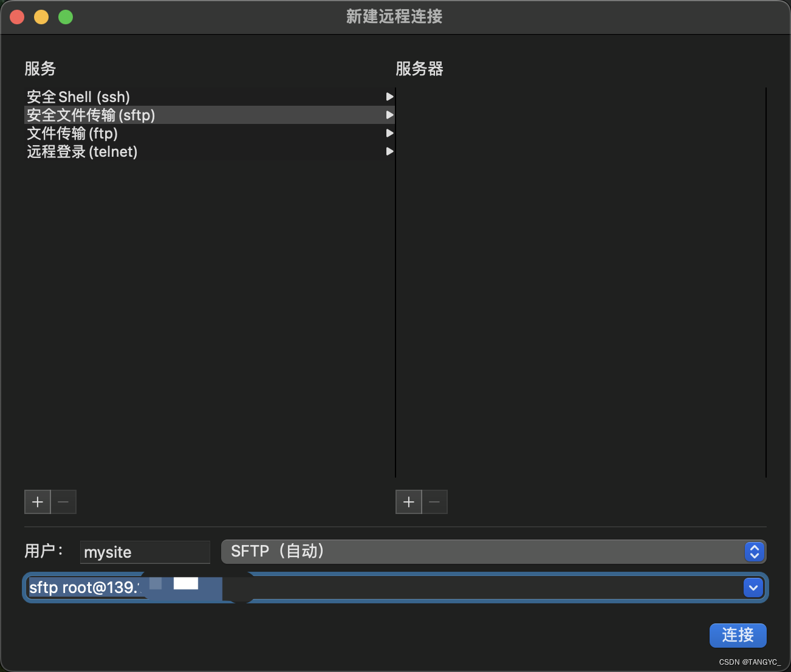Close the 新建远程连接 window

pyautogui.click(x=17, y=17)
